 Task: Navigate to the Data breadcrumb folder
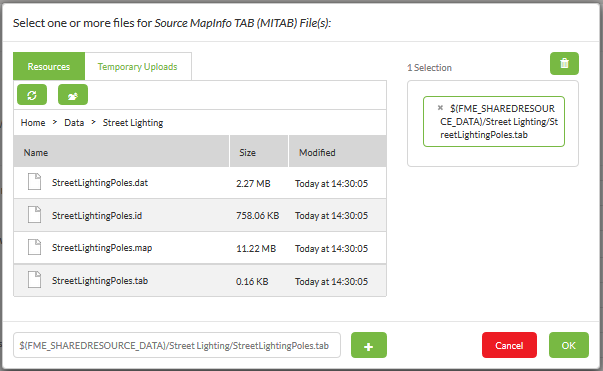pos(74,123)
